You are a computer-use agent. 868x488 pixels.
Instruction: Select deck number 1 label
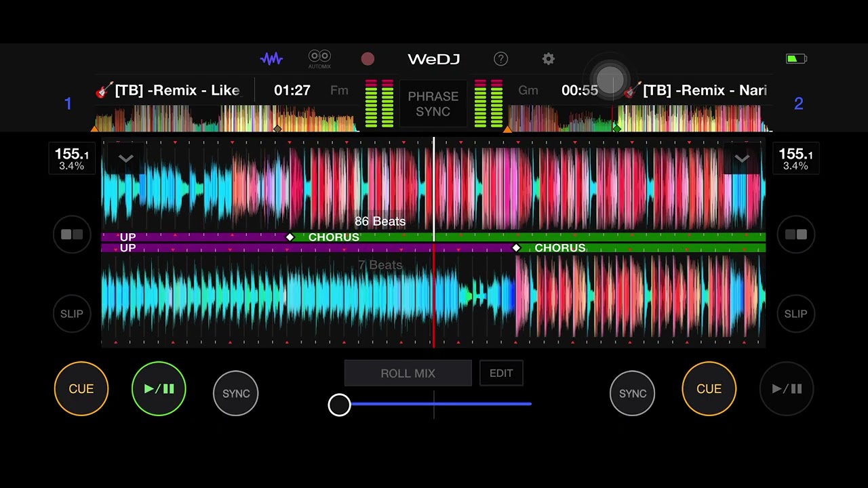(68, 104)
